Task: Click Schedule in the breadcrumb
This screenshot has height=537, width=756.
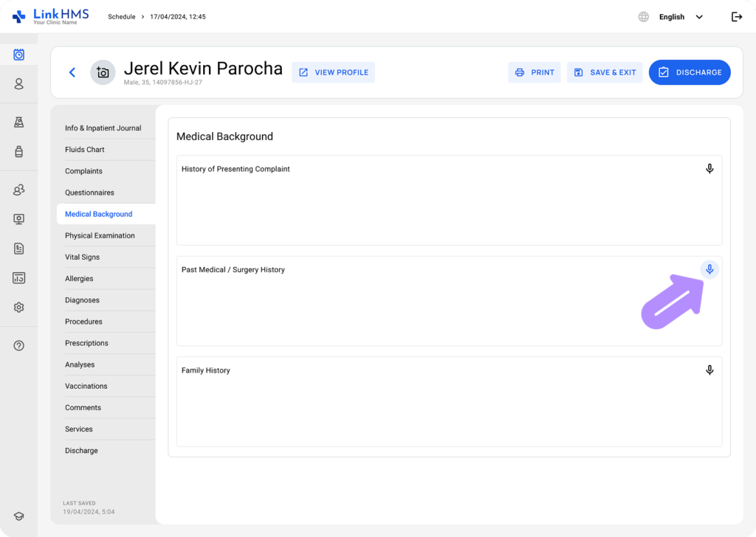Action: pos(121,17)
